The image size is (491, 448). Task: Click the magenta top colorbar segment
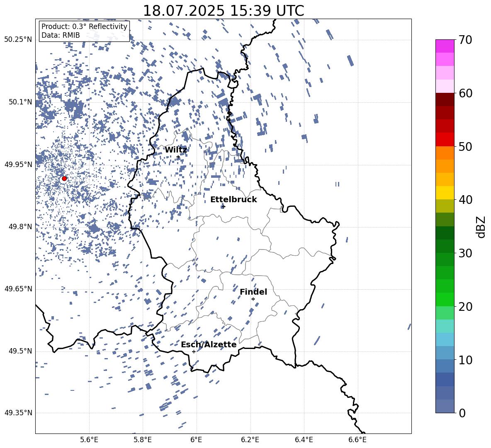coord(445,46)
